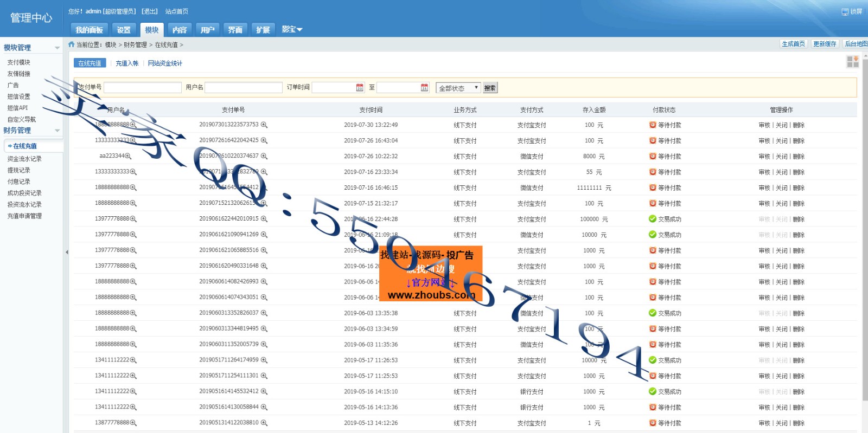Open the 我的面板 tab
This screenshot has height=433, width=868.
pyautogui.click(x=89, y=30)
